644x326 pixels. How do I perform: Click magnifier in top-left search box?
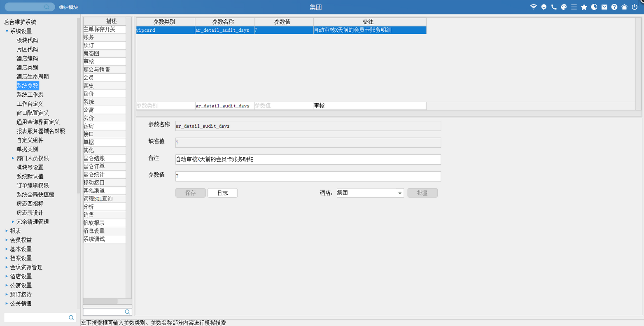47,7
